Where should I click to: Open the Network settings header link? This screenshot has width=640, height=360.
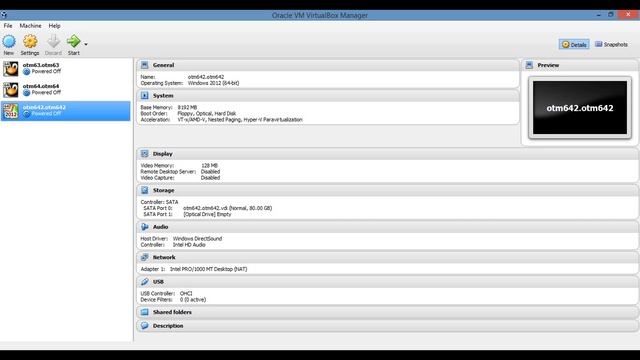pyautogui.click(x=164, y=257)
